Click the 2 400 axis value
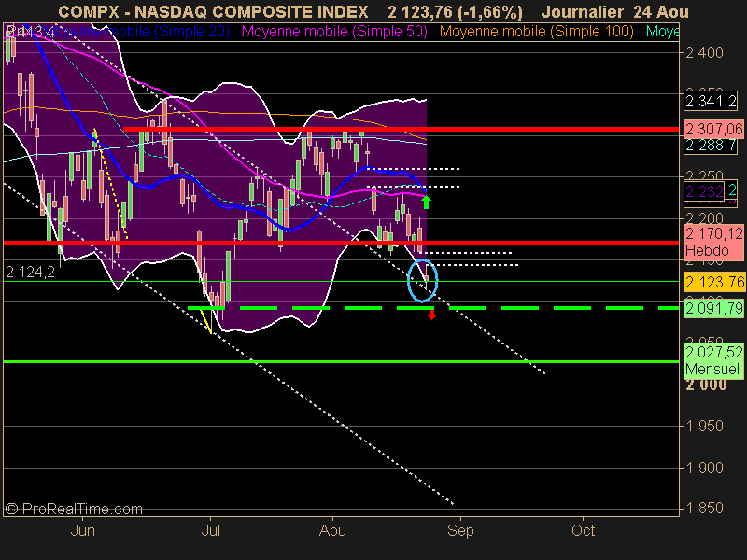The width and height of the screenshot is (747, 560). coord(705,52)
